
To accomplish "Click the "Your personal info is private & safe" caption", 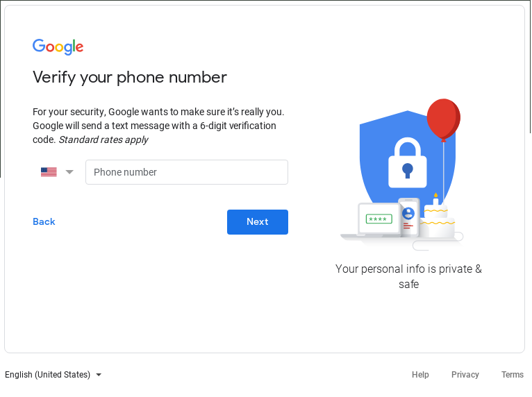I will [x=408, y=276].
